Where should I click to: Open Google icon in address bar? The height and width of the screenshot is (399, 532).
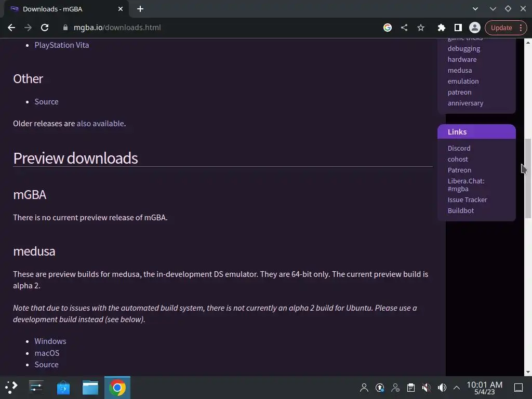[388, 28]
